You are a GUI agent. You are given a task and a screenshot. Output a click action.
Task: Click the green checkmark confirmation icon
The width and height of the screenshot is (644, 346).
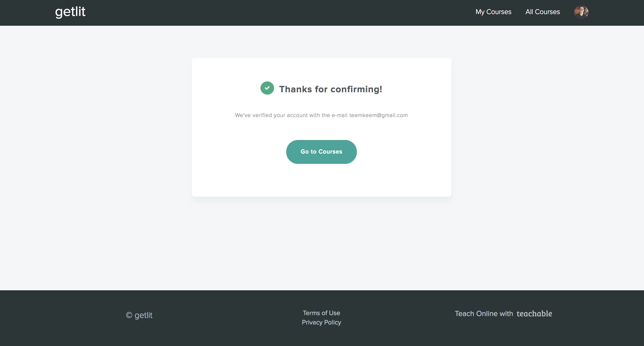point(267,88)
